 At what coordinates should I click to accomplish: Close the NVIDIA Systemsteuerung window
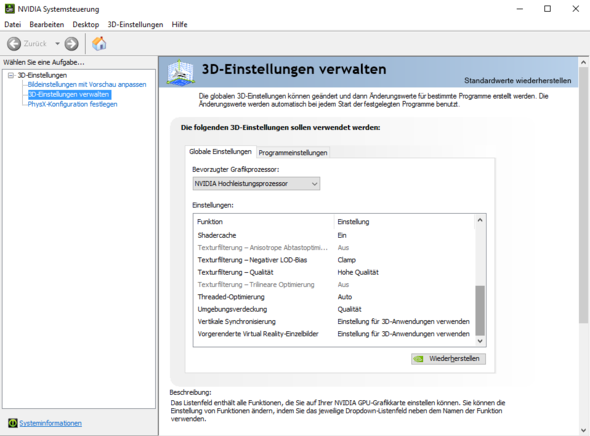point(576,9)
